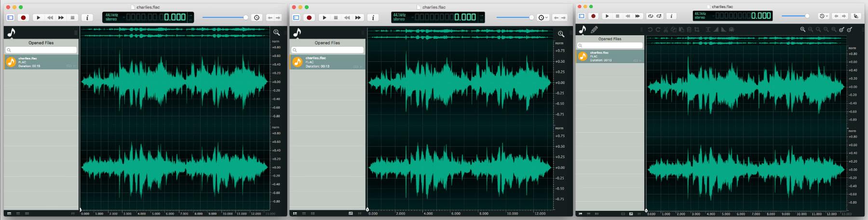This screenshot has width=868, height=220.
Task: Open history clock in the left window
Action: [x=257, y=17]
